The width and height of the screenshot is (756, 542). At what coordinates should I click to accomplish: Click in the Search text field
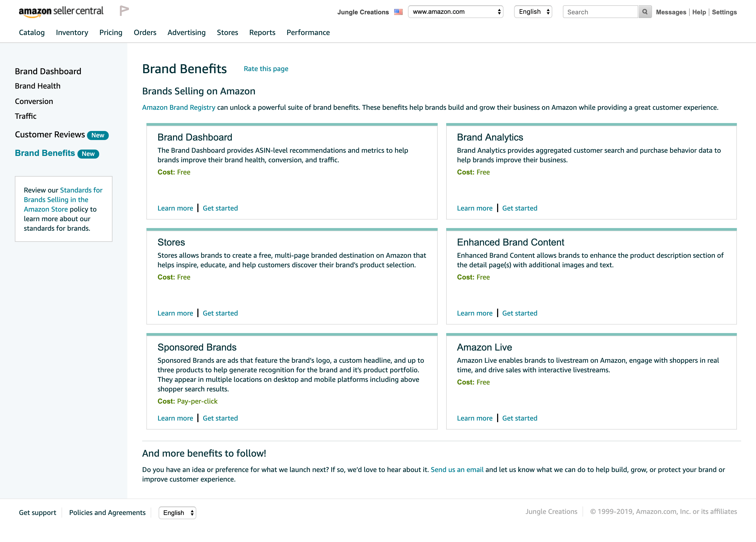point(600,12)
